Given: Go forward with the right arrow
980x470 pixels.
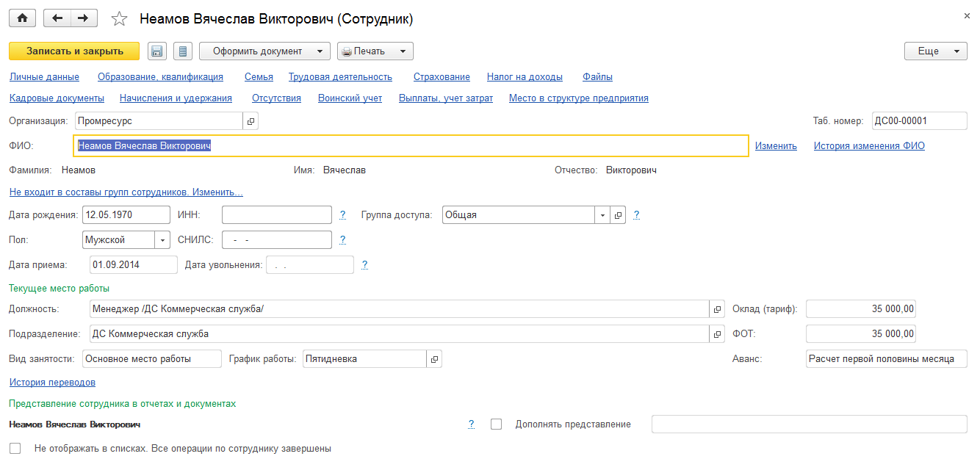Looking at the screenshot, I should [84, 18].
